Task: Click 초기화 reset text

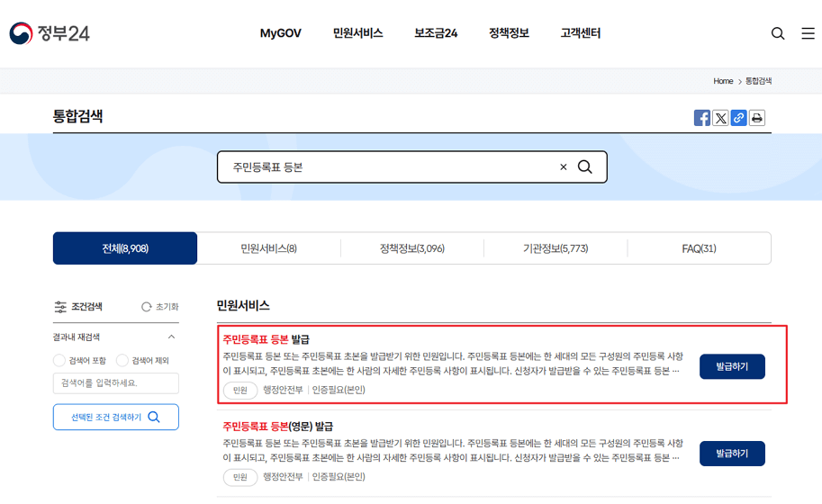Action: click(x=167, y=307)
